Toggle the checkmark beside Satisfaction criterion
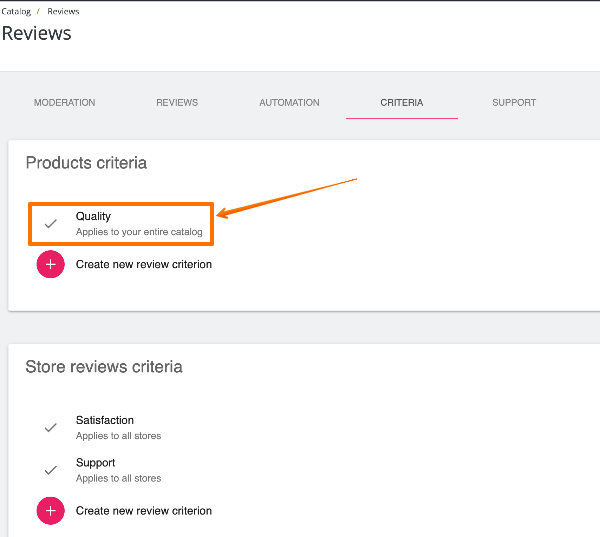Image resolution: width=600 pixels, height=537 pixels. coord(51,428)
